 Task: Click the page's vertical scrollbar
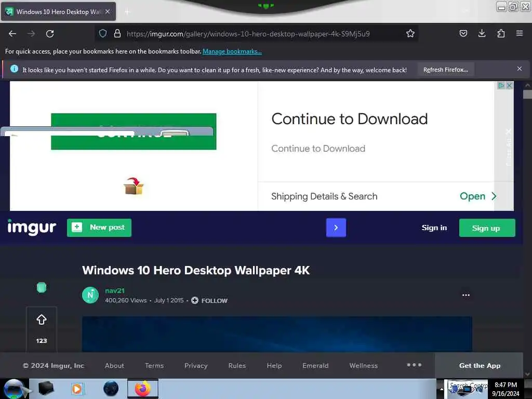click(x=527, y=94)
